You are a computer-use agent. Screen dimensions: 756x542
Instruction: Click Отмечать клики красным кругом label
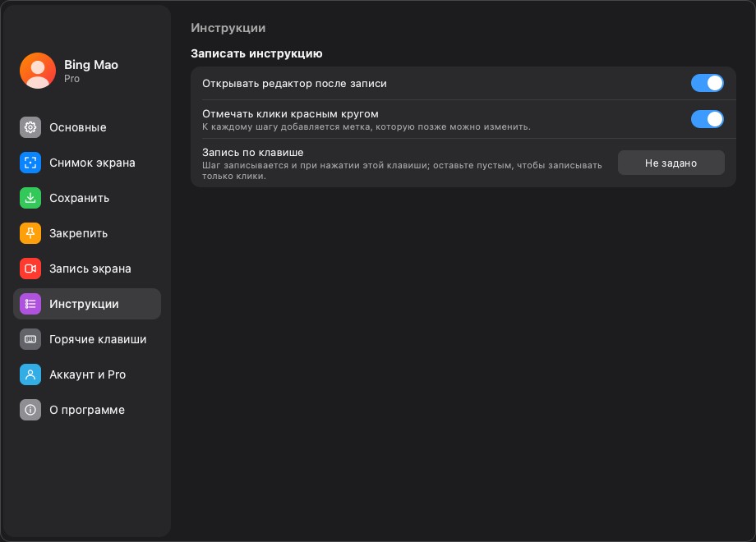290,113
